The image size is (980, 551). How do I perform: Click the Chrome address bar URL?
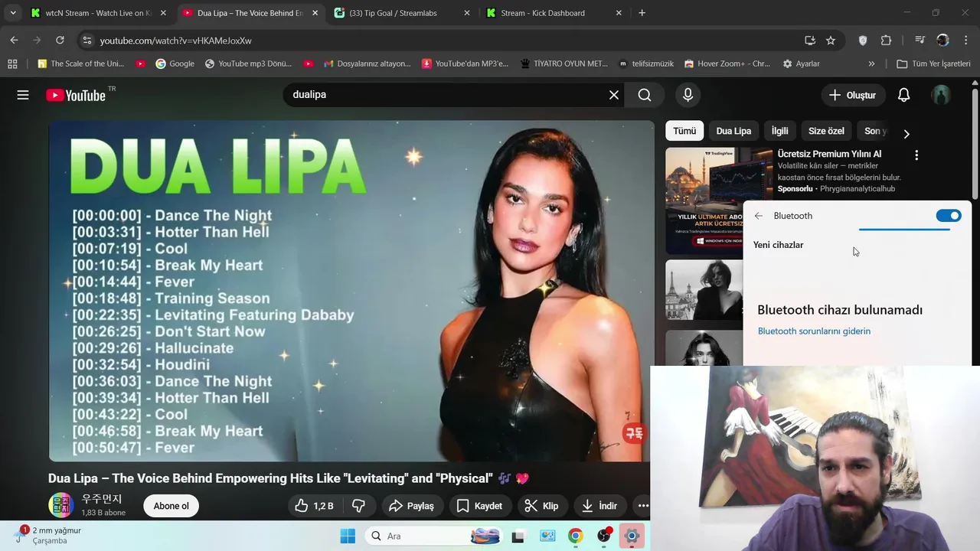[175, 41]
